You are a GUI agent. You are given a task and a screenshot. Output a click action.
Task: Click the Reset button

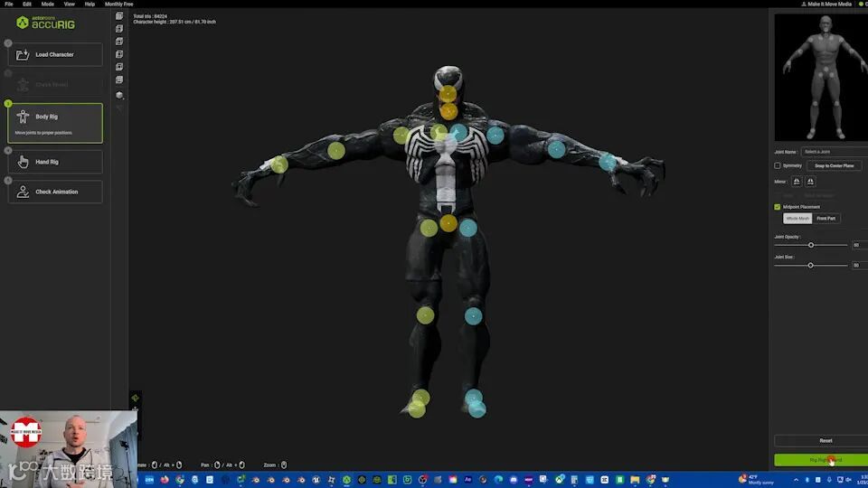point(826,440)
